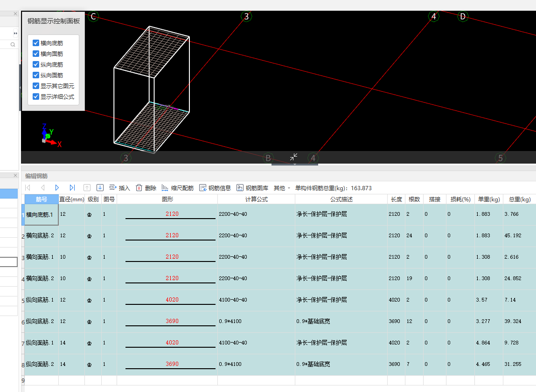Move rebar row down
536x392 pixels.
point(100,188)
